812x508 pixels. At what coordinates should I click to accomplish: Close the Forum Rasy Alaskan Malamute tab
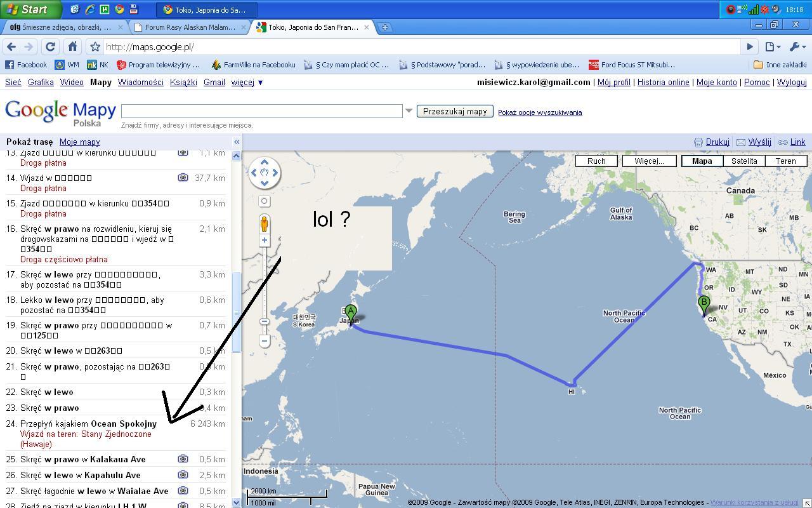coord(244,27)
